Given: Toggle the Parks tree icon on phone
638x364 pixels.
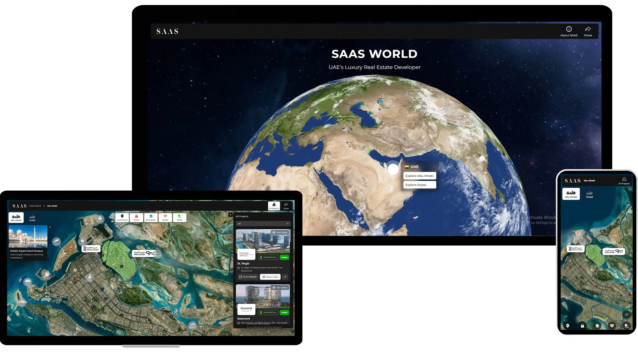Looking at the screenshot, I should pyautogui.click(x=626, y=325).
